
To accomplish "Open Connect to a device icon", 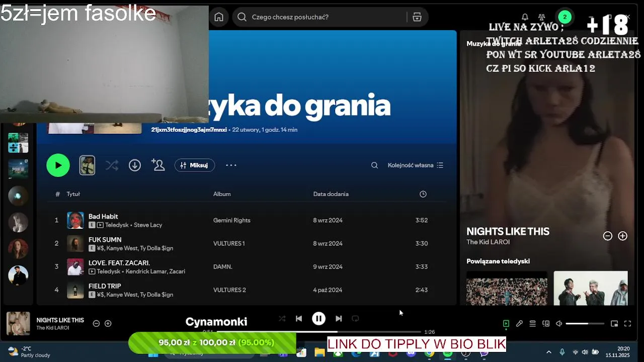I will tap(546, 324).
